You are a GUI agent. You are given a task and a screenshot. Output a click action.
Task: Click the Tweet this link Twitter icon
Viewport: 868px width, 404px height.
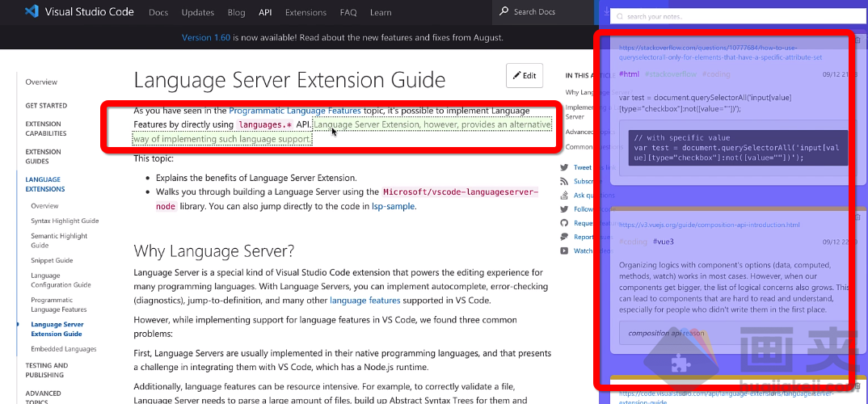tap(564, 167)
